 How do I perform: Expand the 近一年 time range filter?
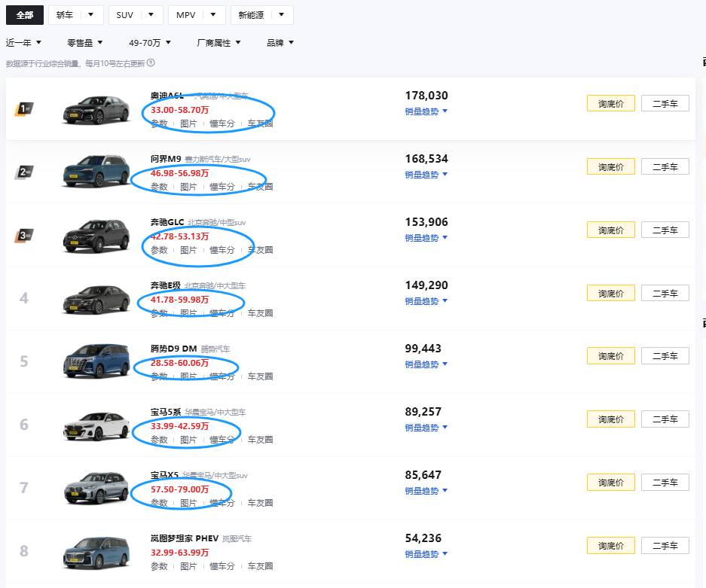click(x=23, y=43)
